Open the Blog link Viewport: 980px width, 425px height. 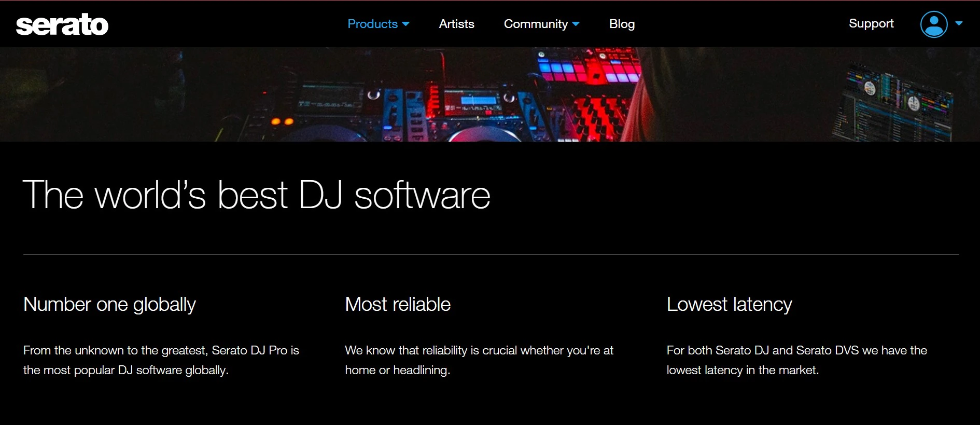click(622, 24)
